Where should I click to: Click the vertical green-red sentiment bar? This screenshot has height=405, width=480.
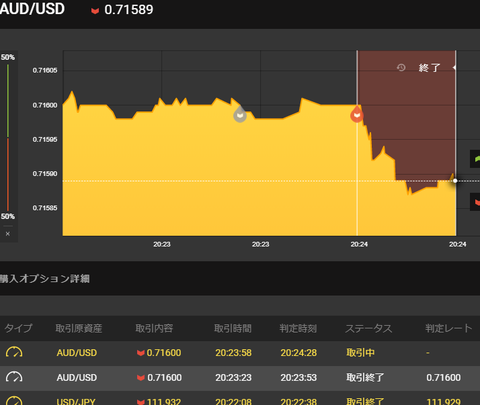click(x=8, y=137)
